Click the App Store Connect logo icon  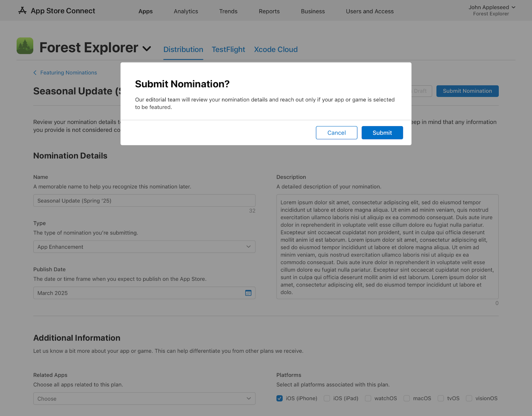22,11
